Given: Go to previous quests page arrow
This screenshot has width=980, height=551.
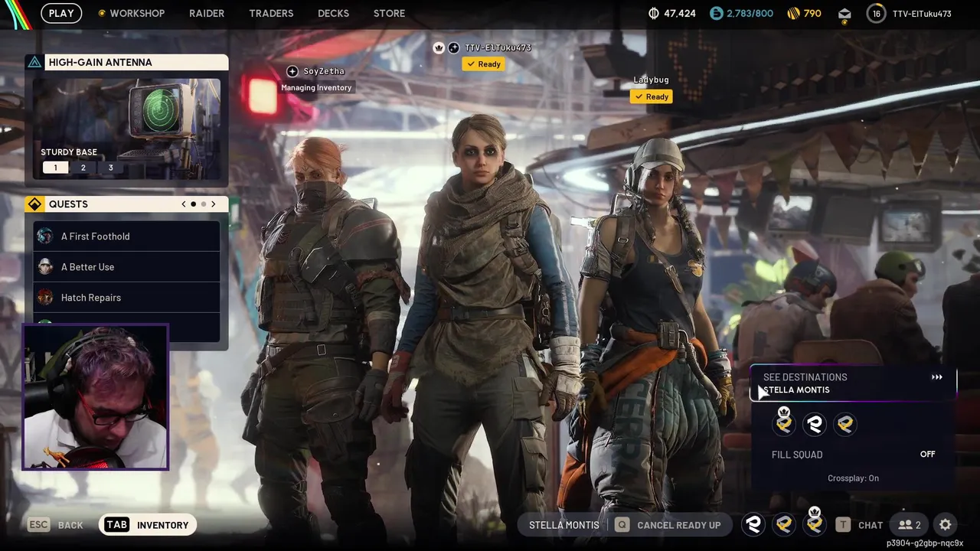Looking at the screenshot, I should pyautogui.click(x=184, y=204).
